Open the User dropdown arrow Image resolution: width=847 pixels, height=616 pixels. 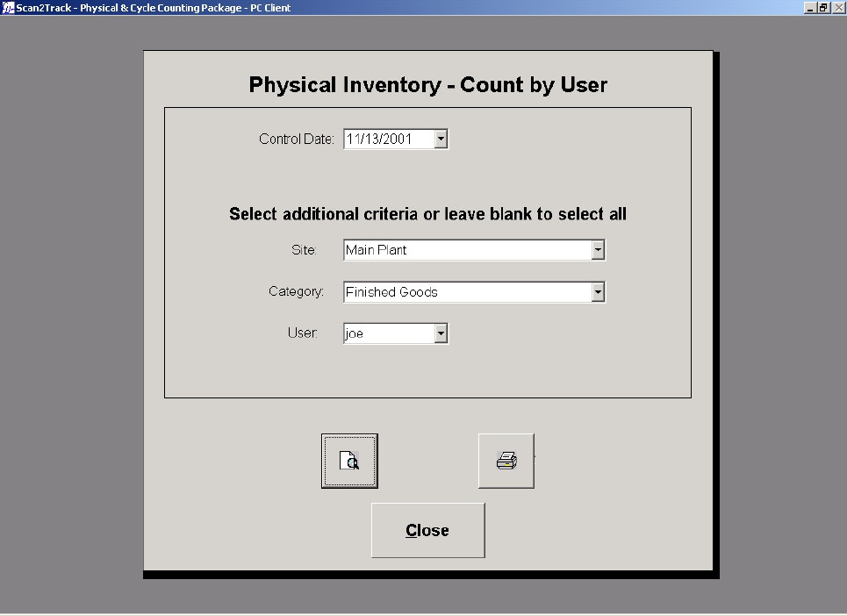tap(441, 333)
